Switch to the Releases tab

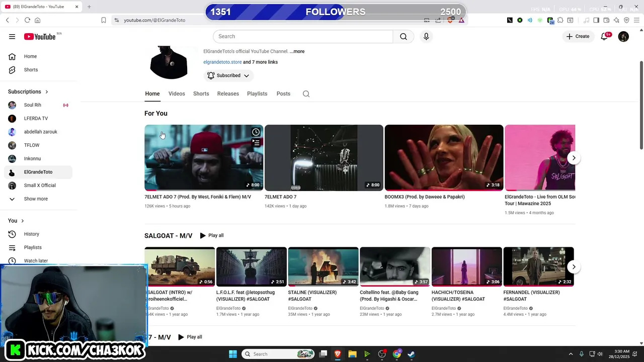[x=228, y=94]
